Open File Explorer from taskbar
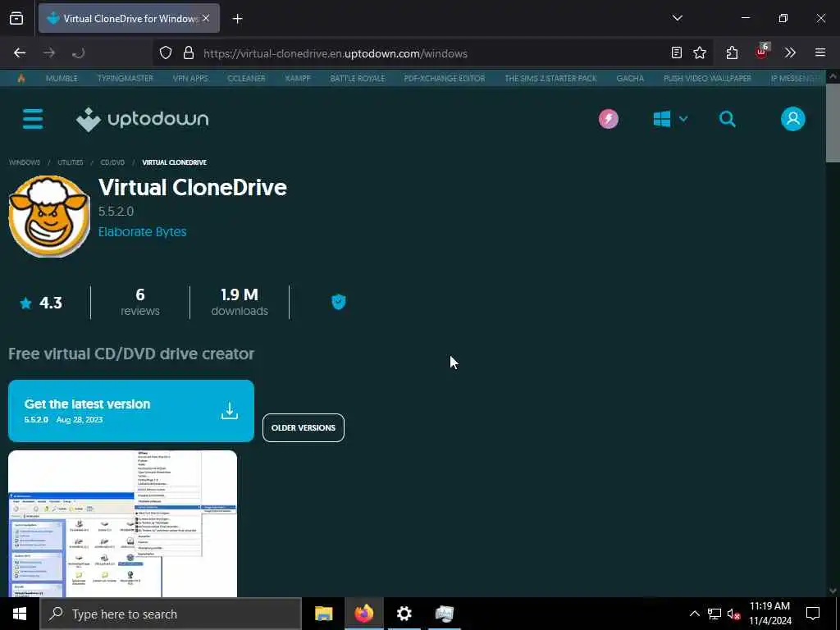The height and width of the screenshot is (630, 840). pyautogui.click(x=323, y=614)
